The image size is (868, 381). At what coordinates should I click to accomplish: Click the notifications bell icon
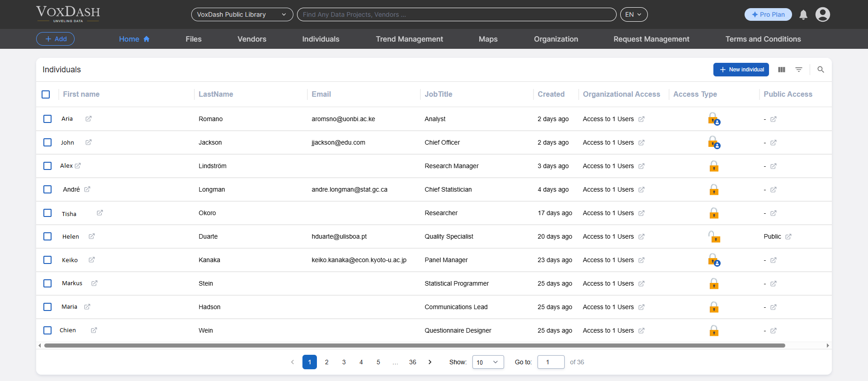pyautogui.click(x=803, y=15)
